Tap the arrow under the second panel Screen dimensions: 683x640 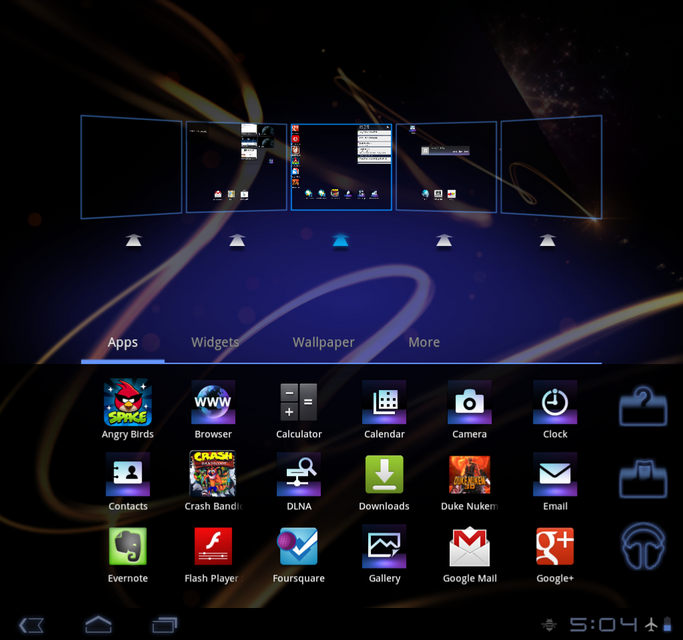[237, 240]
